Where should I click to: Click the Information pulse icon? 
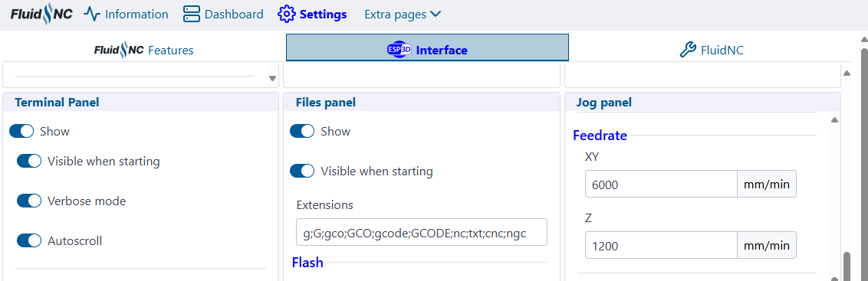(92, 15)
